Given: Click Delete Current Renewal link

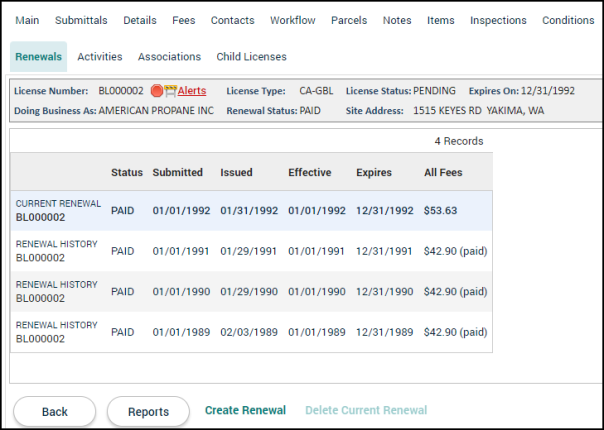Looking at the screenshot, I should (x=366, y=410).
